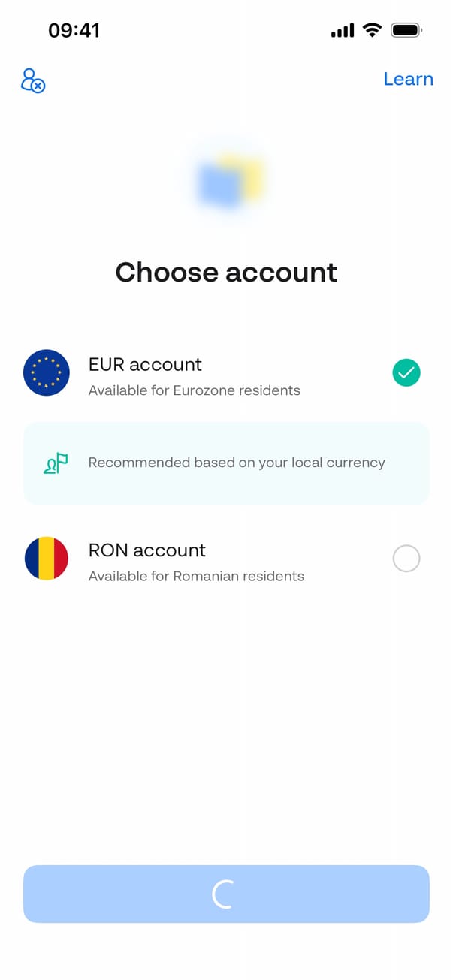Viewport: 453px width, 980px height.
Task: Tap the 'Choose account' heading
Action: (x=226, y=272)
